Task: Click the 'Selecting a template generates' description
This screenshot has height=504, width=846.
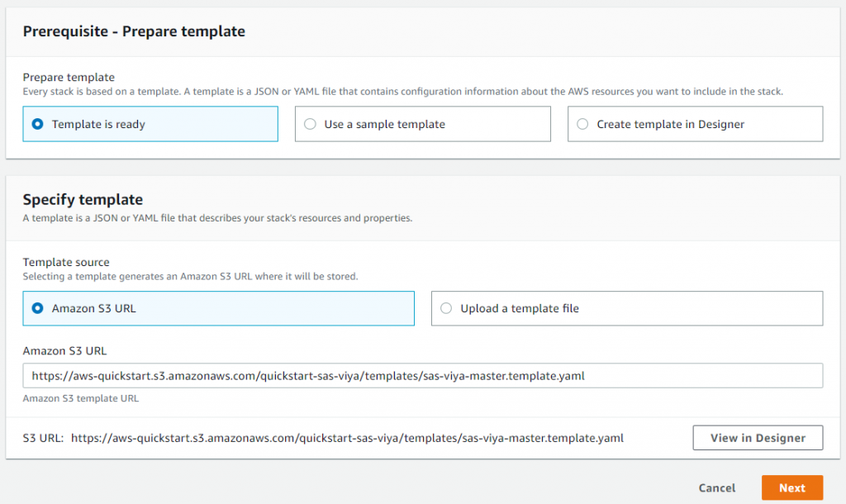Action: (x=190, y=276)
